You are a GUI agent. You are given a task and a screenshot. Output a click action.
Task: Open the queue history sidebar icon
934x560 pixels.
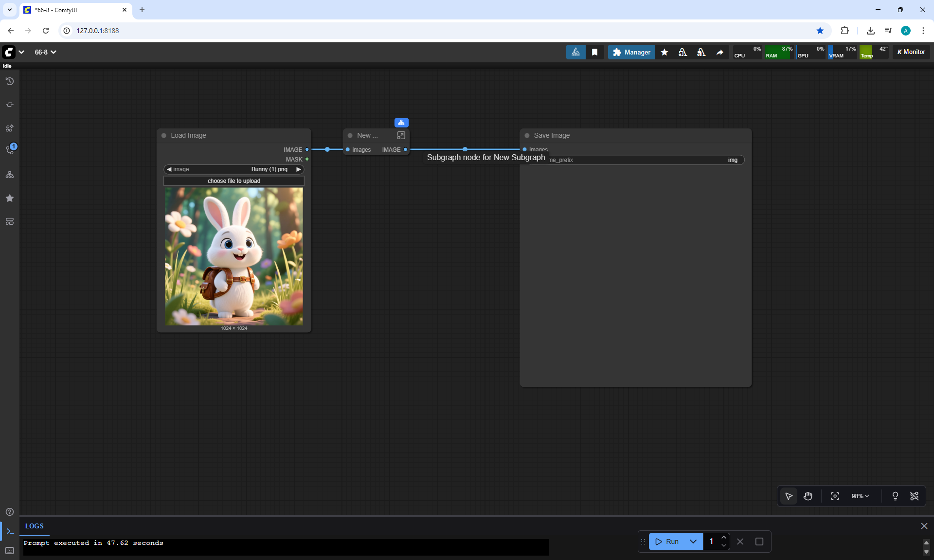coord(9,81)
